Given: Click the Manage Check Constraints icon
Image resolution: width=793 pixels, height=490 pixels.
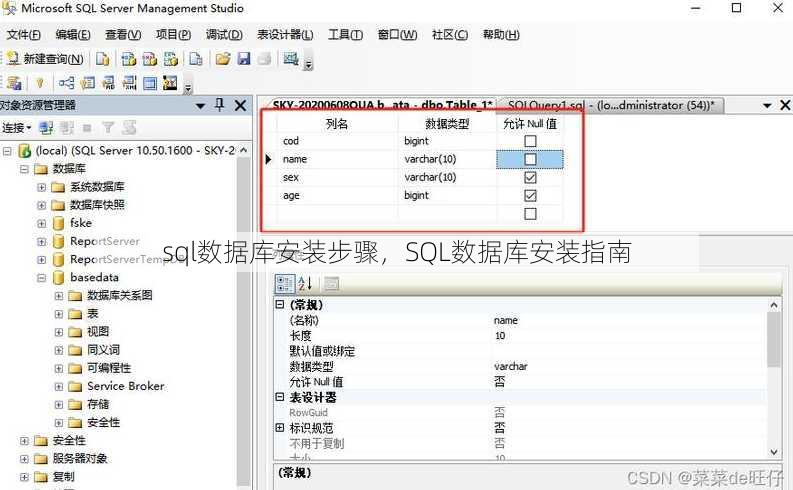Looking at the screenshot, I should click(150, 83).
